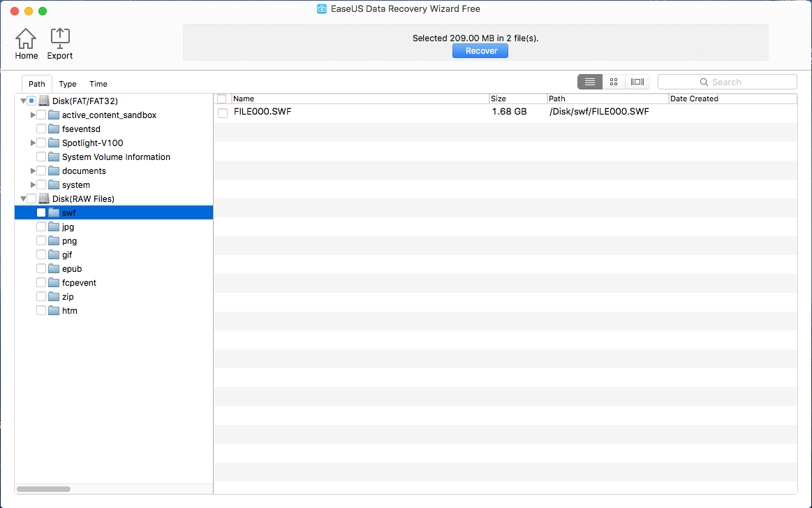
Task: Click the jpg folder icon
Action: click(x=54, y=226)
